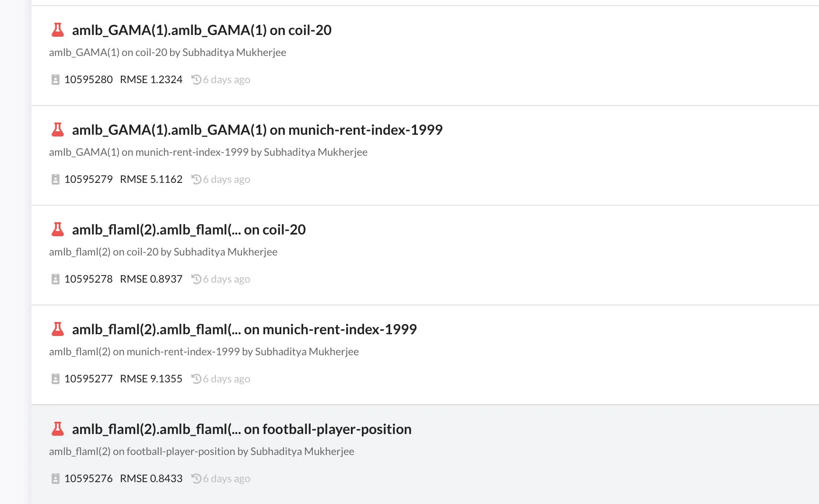
Task: Open amlb_flaml(2) on munich-rent-index-1999 run title
Action: click(x=244, y=329)
